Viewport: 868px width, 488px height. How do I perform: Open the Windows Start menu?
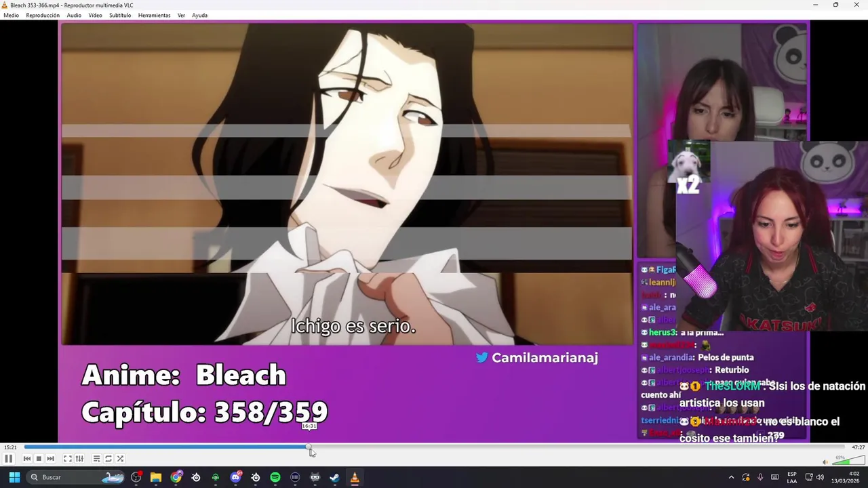(x=14, y=477)
